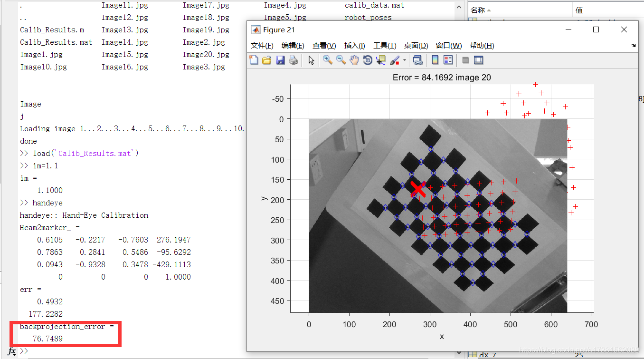
Task: Click 'robot_poses' in the file listing
Action: (x=368, y=18)
